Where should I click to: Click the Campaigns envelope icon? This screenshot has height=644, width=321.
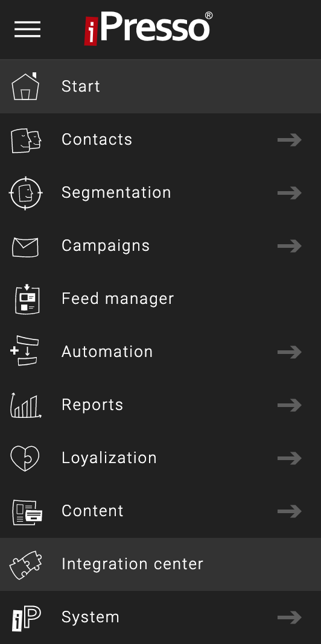pyautogui.click(x=25, y=247)
